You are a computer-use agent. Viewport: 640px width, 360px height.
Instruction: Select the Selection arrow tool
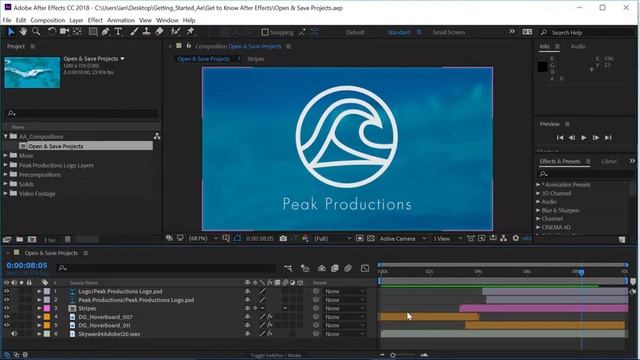(11, 31)
